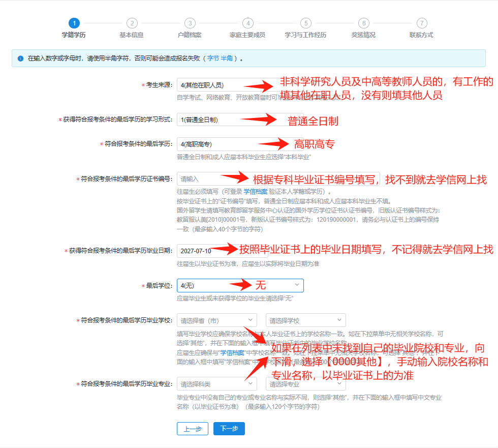Open the 请选择学校 dropdown
This screenshot has height=448, width=498.
point(306,320)
